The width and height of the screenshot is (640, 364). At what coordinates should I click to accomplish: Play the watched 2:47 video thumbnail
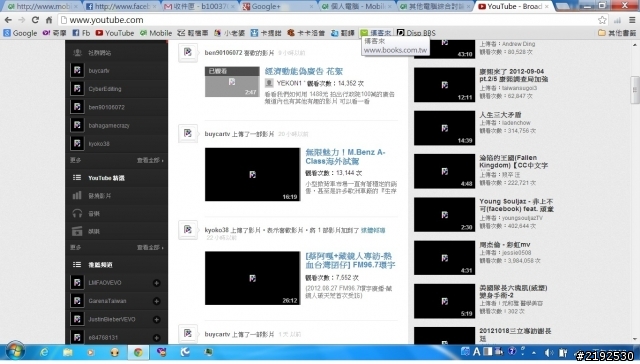[232, 82]
